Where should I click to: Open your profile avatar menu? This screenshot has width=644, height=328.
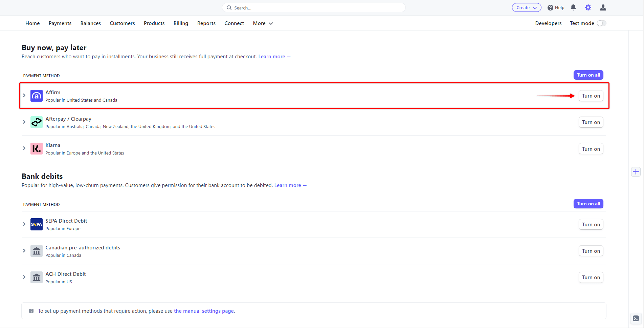click(603, 7)
